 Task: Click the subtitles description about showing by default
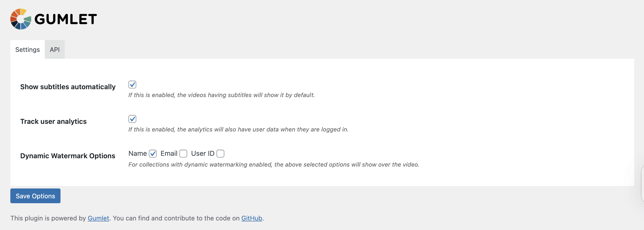tap(221, 95)
